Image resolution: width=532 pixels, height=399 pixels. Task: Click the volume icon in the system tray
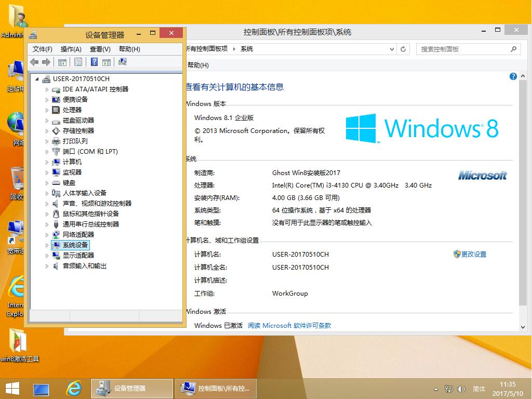point(461,389)
